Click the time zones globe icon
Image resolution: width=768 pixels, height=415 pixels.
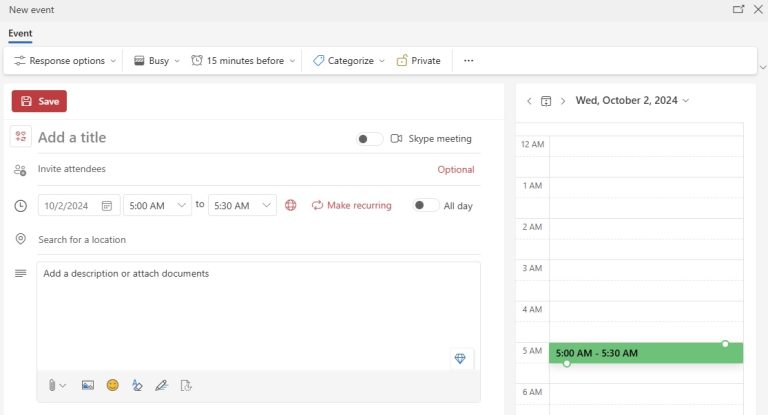coord(291,205)
